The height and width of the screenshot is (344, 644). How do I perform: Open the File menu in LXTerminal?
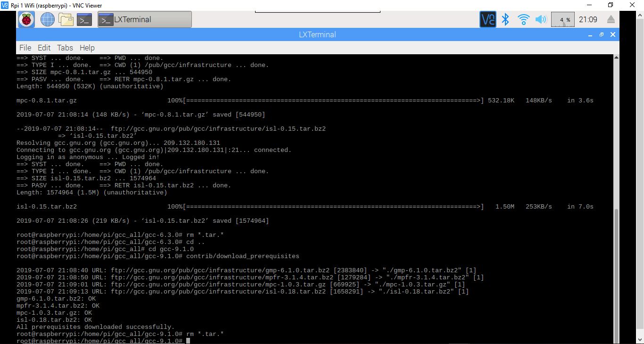pyautogui.click(x=25, y=48)
